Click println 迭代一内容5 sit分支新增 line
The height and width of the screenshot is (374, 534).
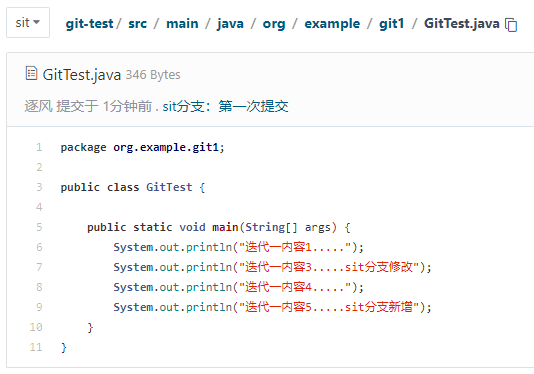[x=272, y=307]
